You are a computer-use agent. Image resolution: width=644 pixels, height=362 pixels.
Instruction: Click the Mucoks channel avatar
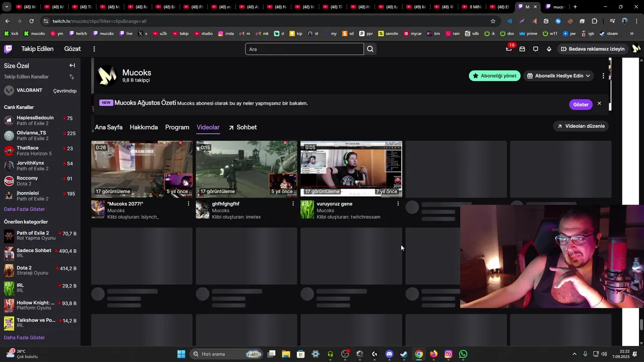point(107,76)
